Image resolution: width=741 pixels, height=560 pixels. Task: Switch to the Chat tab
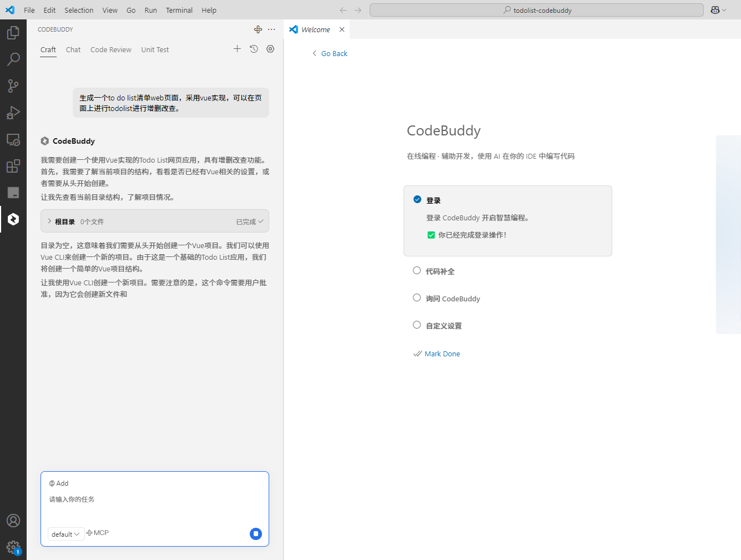[x=73, y=49]
